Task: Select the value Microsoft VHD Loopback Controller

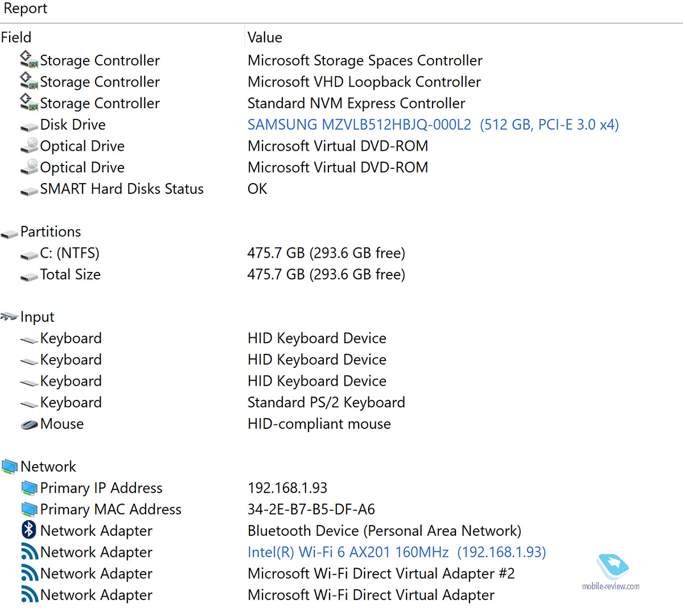Action: coord(364,82)
